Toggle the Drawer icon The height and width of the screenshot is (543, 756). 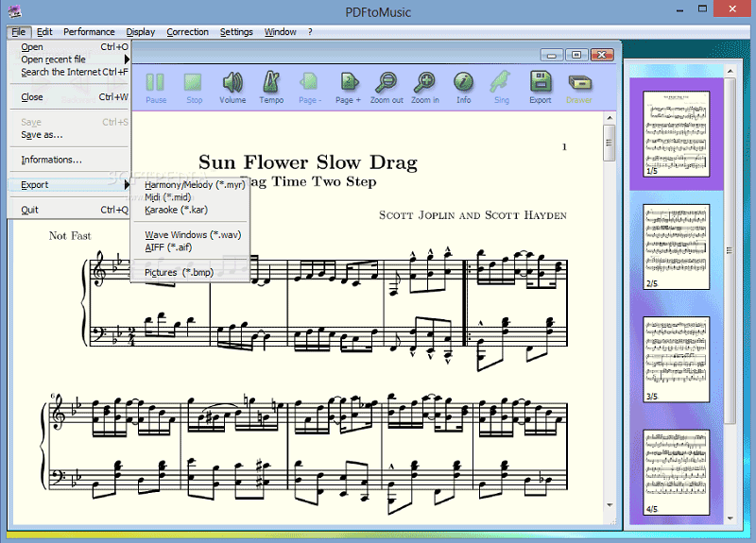coord(579,87)
